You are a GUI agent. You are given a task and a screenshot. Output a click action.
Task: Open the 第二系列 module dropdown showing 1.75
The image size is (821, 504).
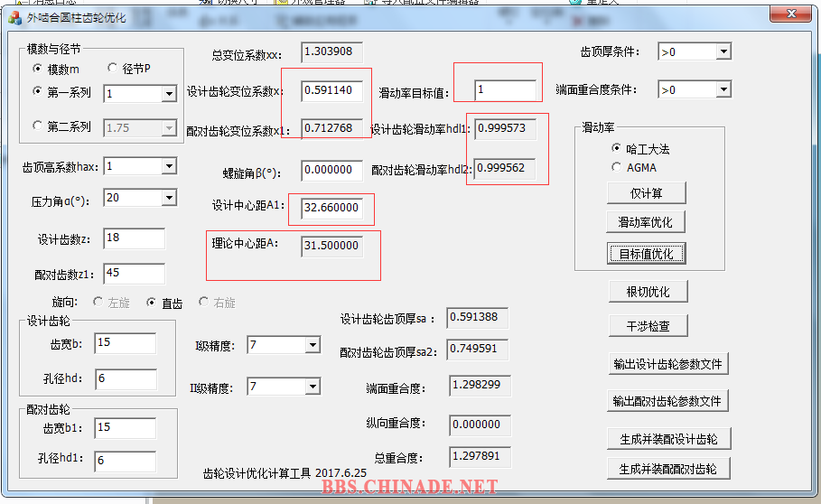[169, 128]
